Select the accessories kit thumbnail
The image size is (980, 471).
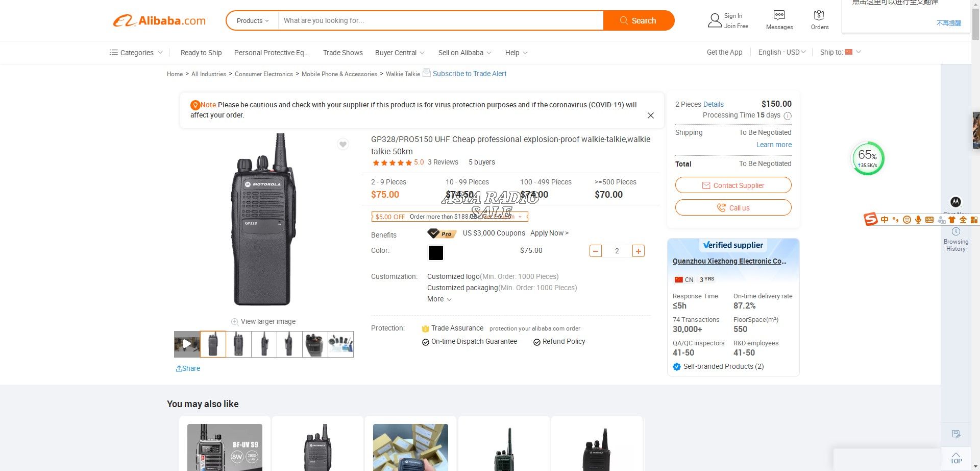[340, 344]
